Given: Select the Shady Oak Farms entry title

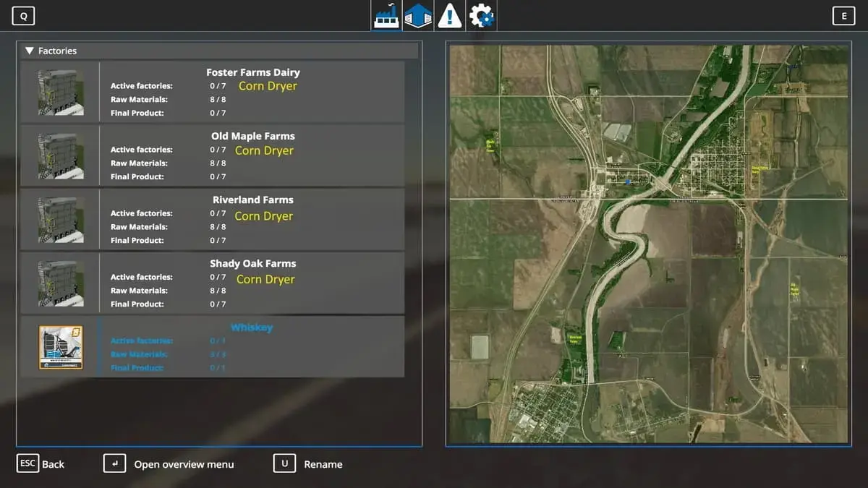Looking at the screenshot, I should 252,263.
